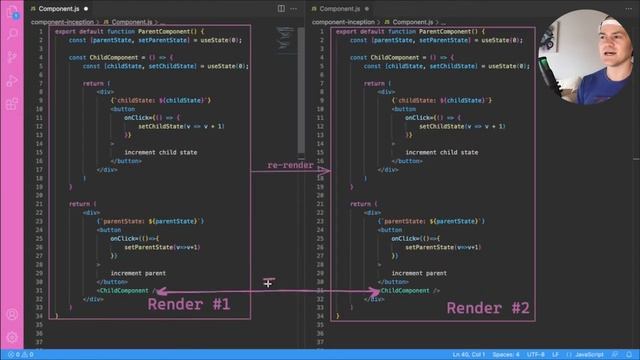The height and width of the screenshot is (360, 640).
Task: Open the Source Control view
Action: click(12, 57)
